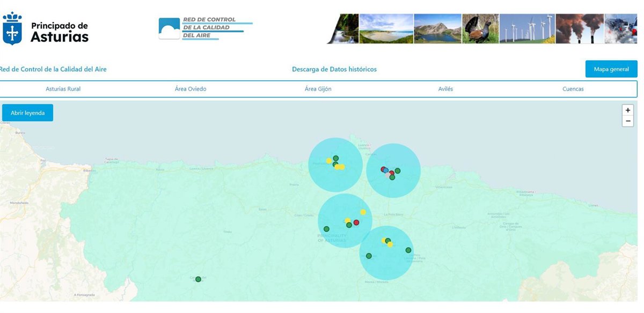Image resolution: width=644 pixels, height=313 pixels.
Task: Click the isolated yellow marker northeast of Oviedo
Action: coord(363,212)
